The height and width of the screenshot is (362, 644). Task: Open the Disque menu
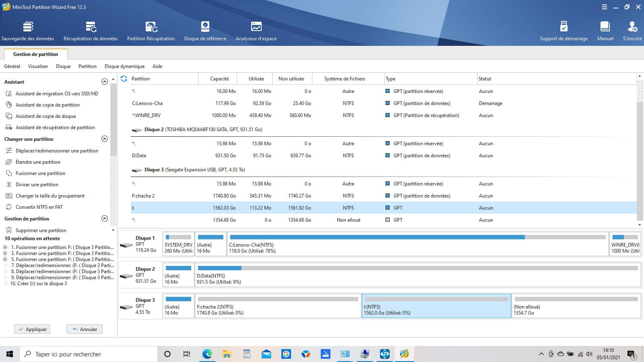[x=63, y=66]
